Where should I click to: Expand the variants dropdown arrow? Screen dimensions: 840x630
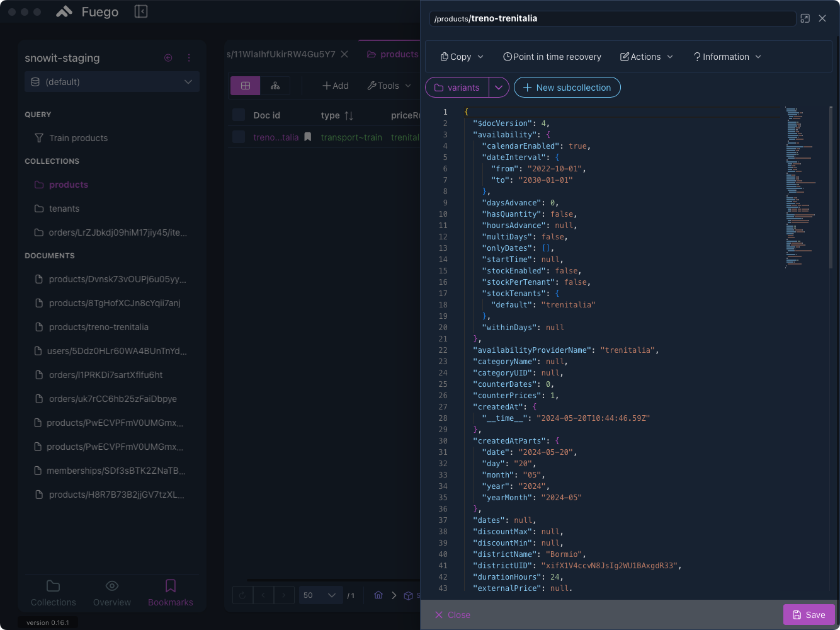pyautogui.click(x=499, y=88)
